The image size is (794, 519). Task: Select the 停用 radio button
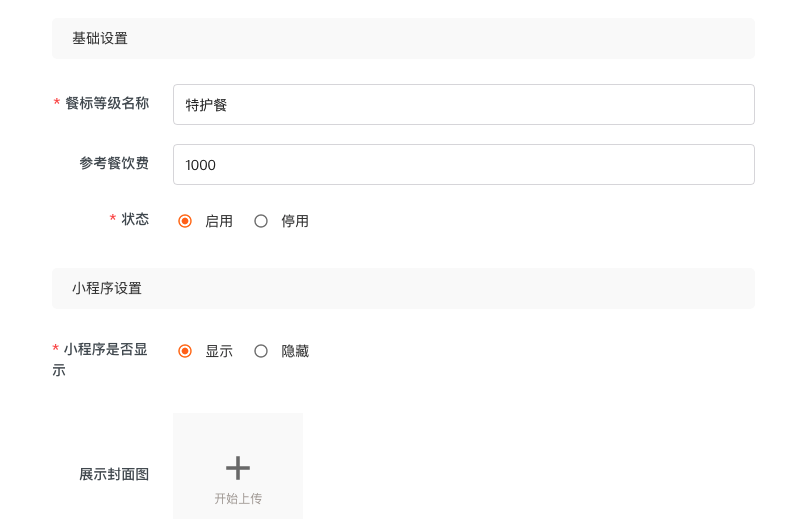(x=261, y=221)
